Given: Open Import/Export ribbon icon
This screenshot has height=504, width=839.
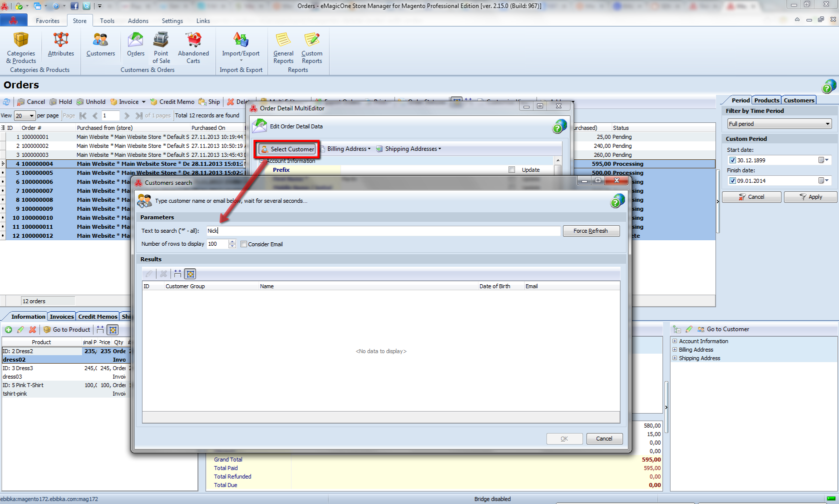Looking at the screenshot, I should [x=241, y=47].
